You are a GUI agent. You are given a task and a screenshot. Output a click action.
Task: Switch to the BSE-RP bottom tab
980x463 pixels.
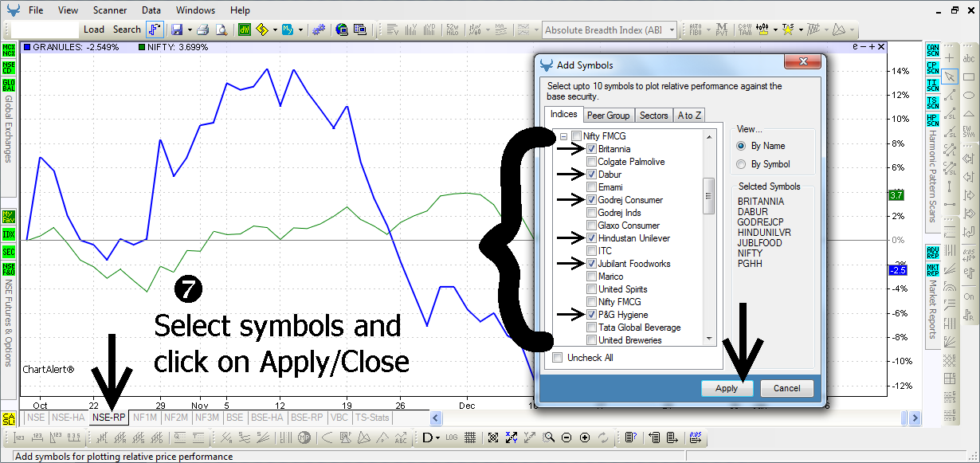click(307, 417)
